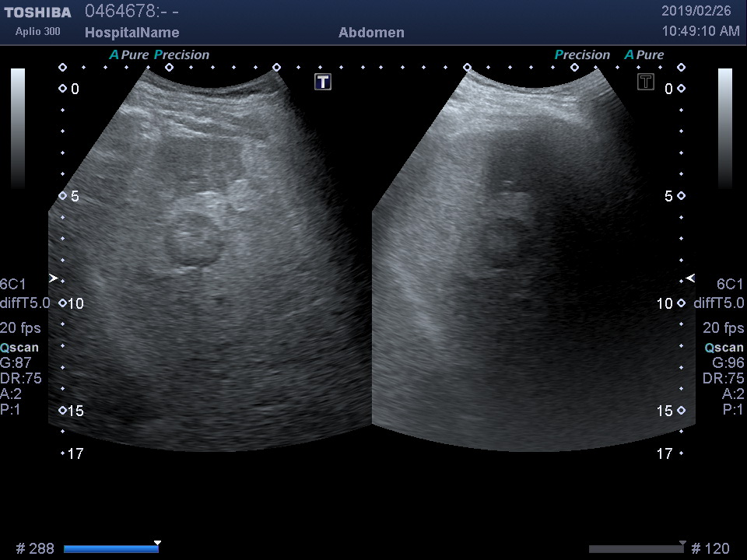This screenshot has height=560, width=747.
Task: Open the diffT5.0 frequency setting on right
Action: pyautogui.click(x=718, y=303)
